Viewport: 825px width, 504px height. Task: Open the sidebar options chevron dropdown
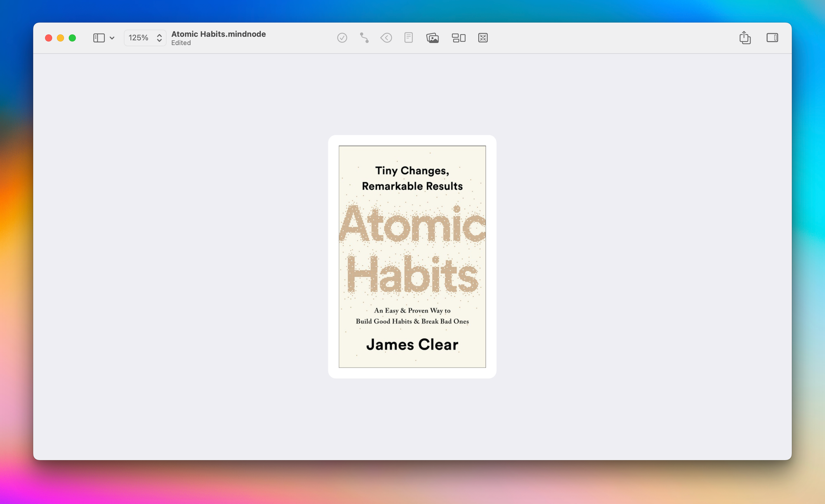coord(112,38)
